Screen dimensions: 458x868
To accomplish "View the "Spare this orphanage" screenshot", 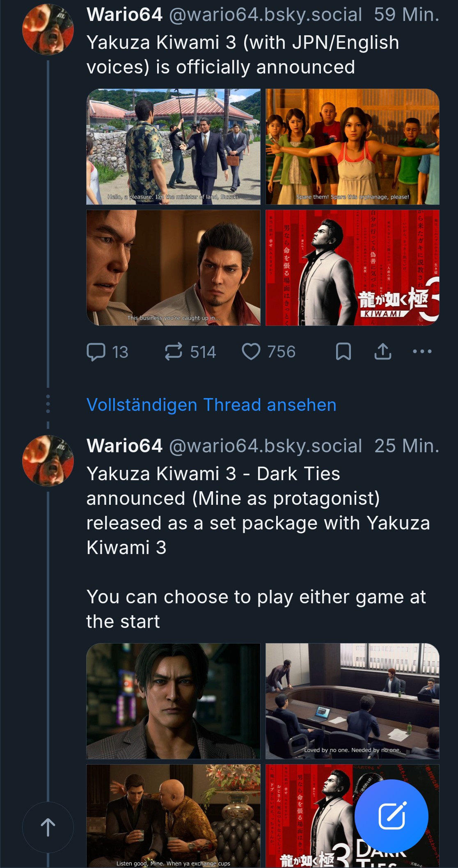I will [352, 147].
